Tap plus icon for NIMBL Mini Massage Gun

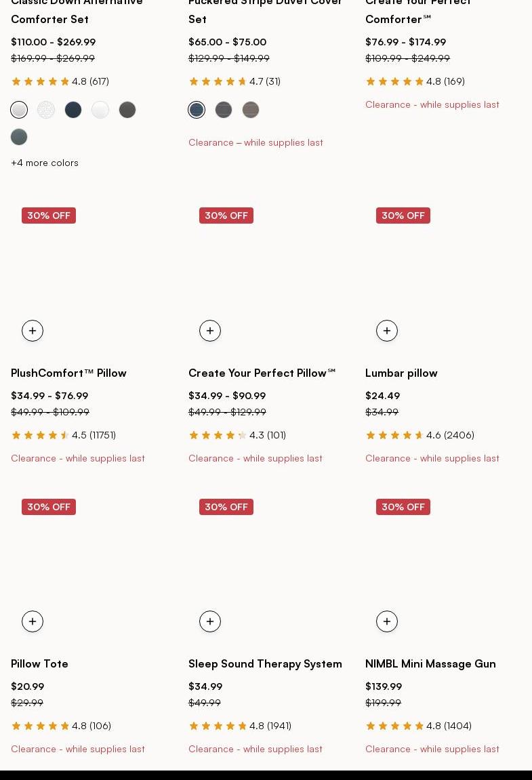click(x=387, y=621)
